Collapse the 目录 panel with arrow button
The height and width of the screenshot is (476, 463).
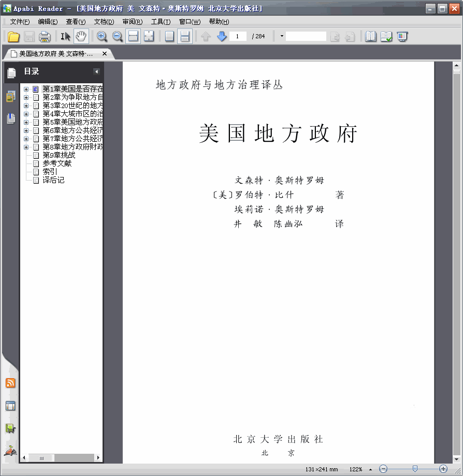[96, 71]
